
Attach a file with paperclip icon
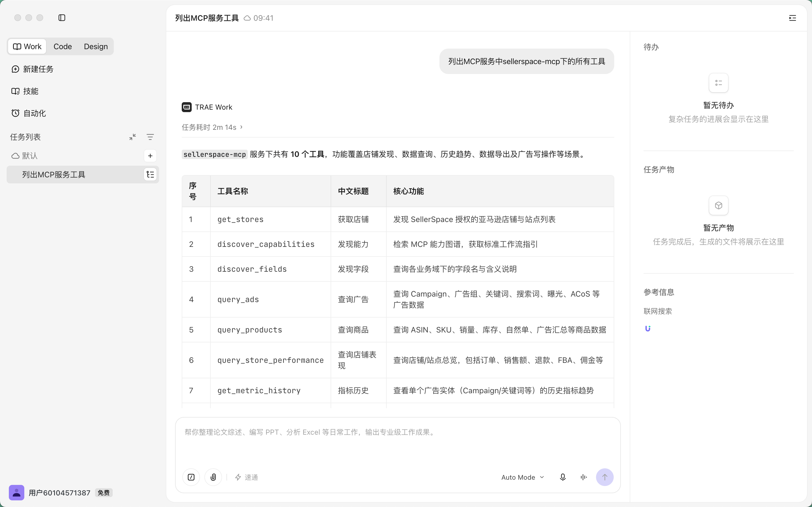tap(213, 477)
